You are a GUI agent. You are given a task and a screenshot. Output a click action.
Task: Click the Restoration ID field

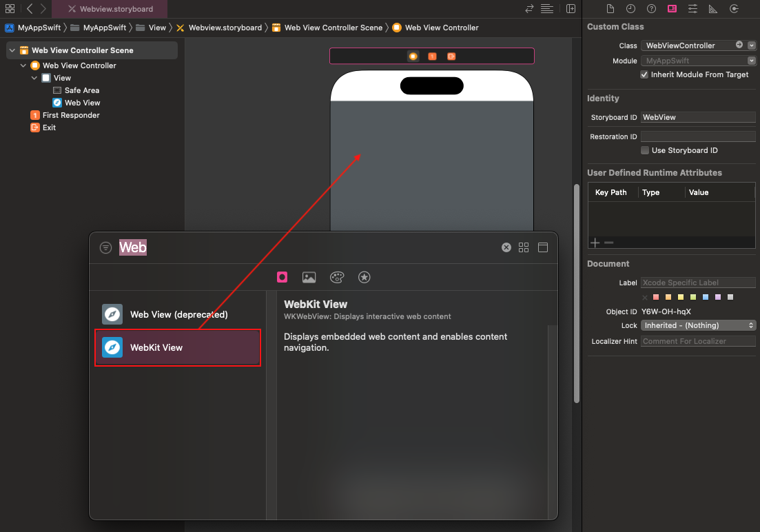[698, 136]
